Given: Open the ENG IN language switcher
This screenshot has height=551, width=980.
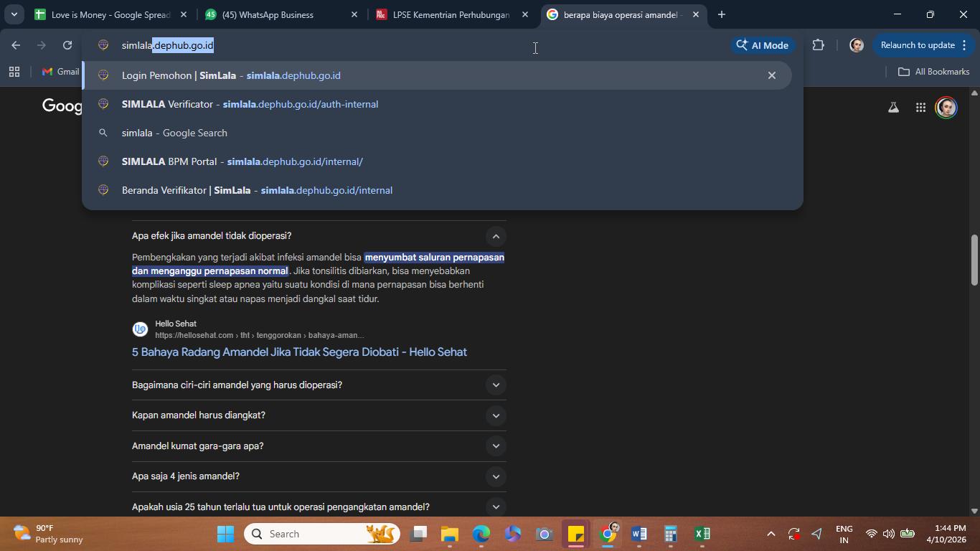Looking at the screenshot, I should point(844,534).
